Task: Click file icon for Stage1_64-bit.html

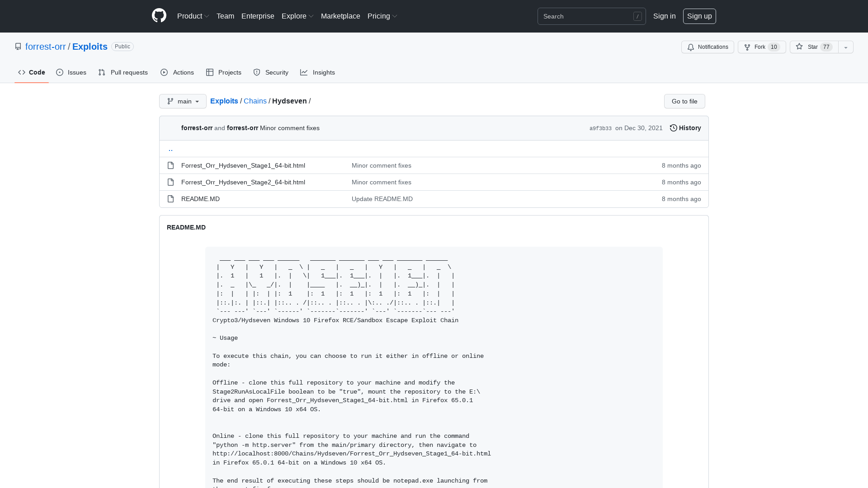Action: (x=170, y=165)
